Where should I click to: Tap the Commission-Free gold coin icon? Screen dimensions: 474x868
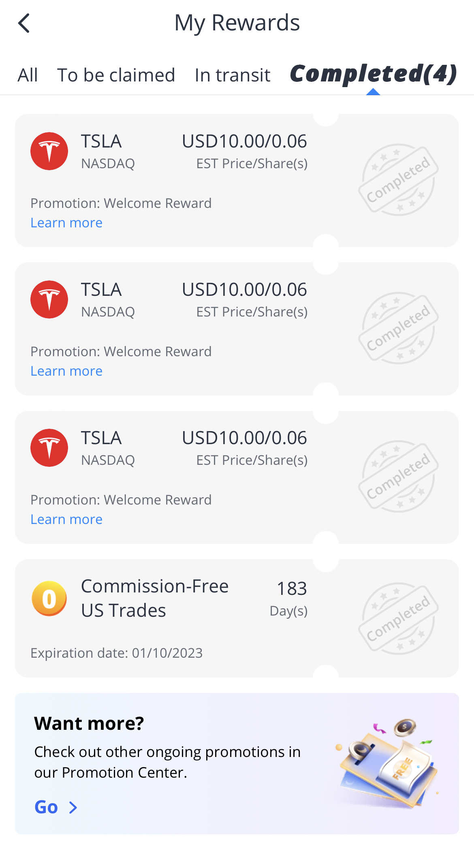pos(49,599)
